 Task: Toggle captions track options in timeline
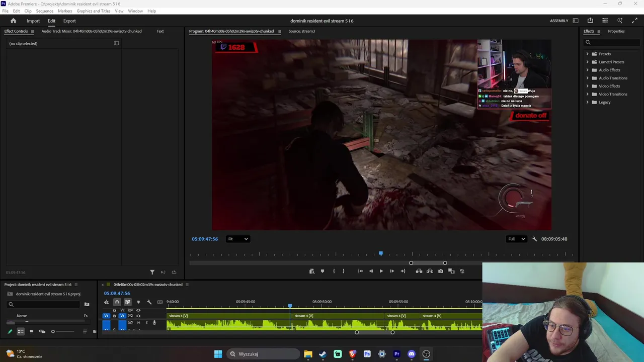160,302
